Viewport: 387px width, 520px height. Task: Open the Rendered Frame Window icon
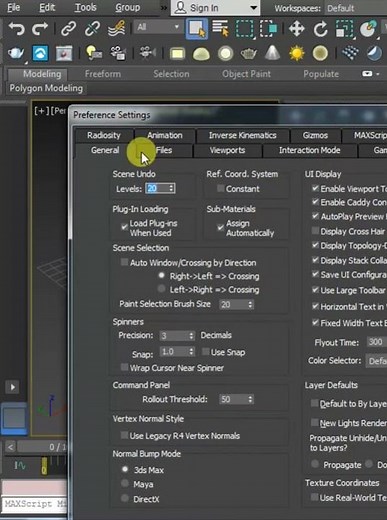tap(64, 53)
